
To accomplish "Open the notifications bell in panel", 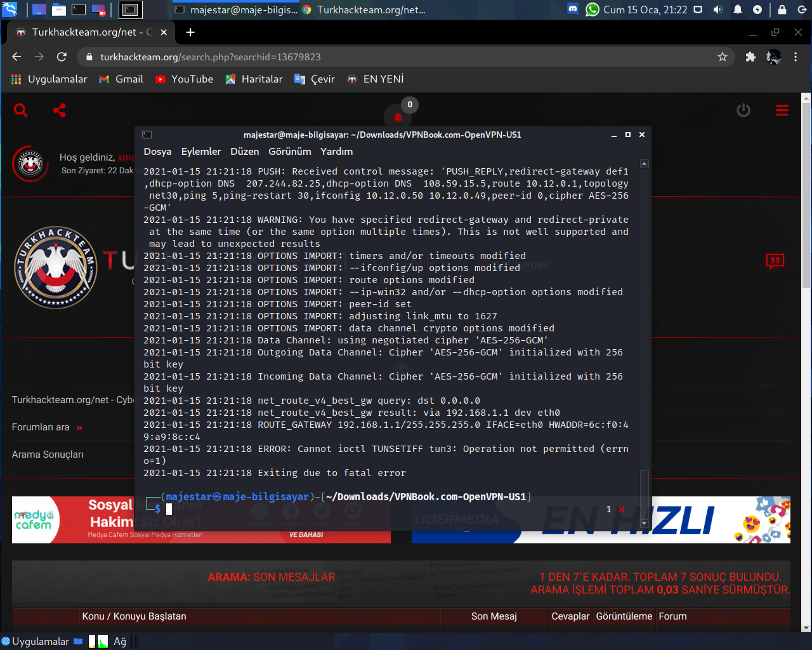I will click(x=738, y=10).
